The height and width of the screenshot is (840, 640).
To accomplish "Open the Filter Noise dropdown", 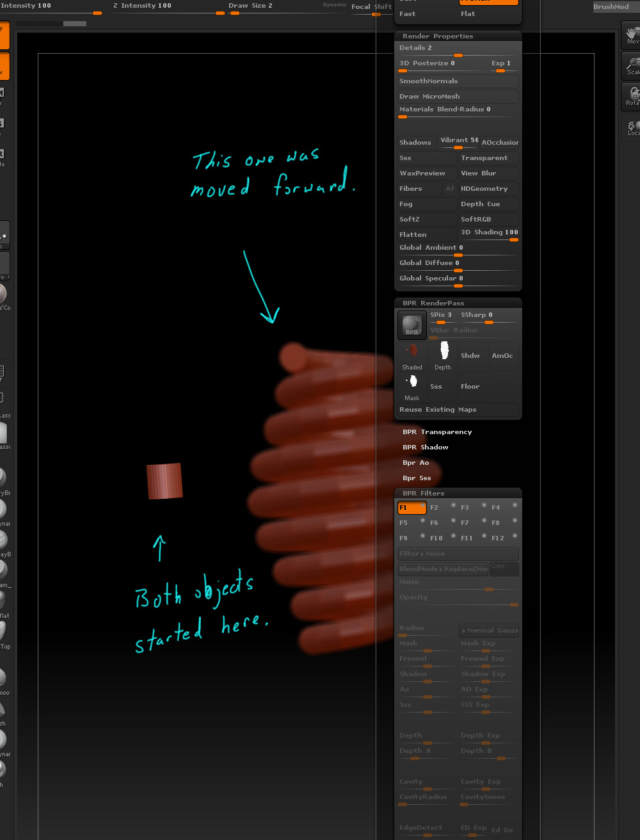I will 458,554.
